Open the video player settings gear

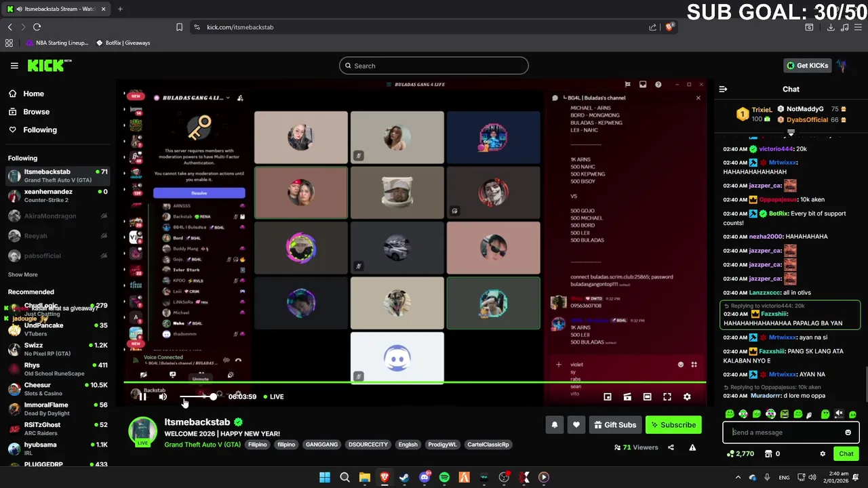pyautogui.click(x=687, y=396)
